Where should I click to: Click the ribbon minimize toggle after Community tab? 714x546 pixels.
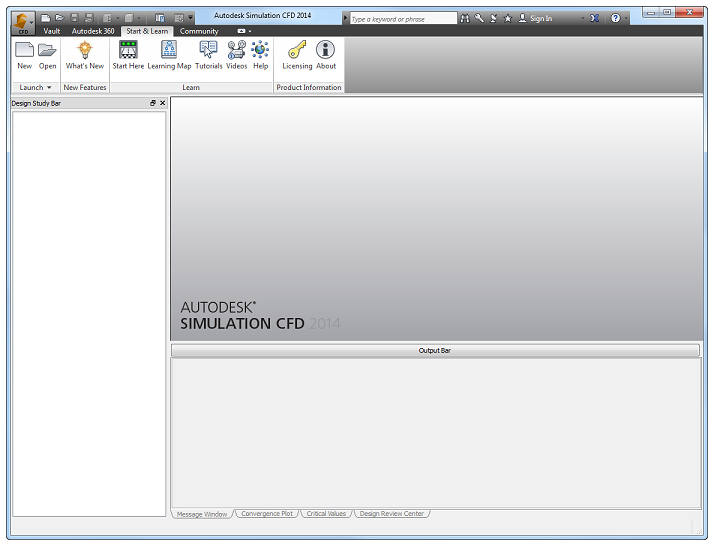tap(241, 31)
